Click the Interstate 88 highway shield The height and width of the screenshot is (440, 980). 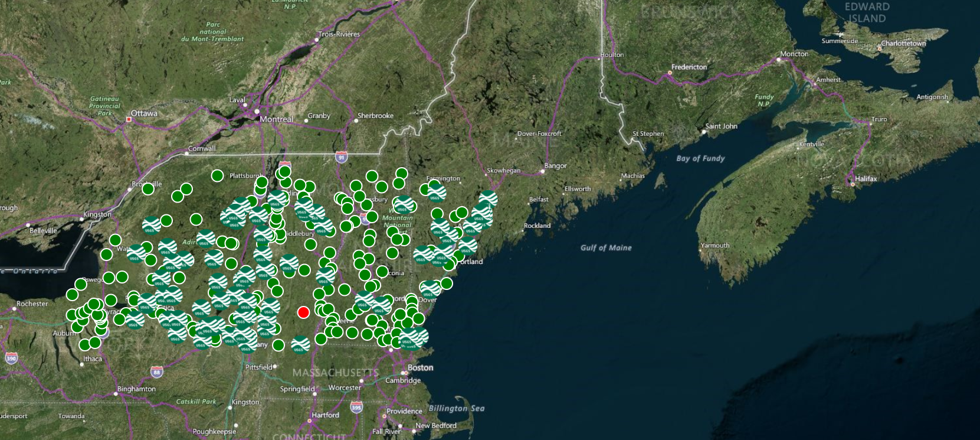coord(156,371)
